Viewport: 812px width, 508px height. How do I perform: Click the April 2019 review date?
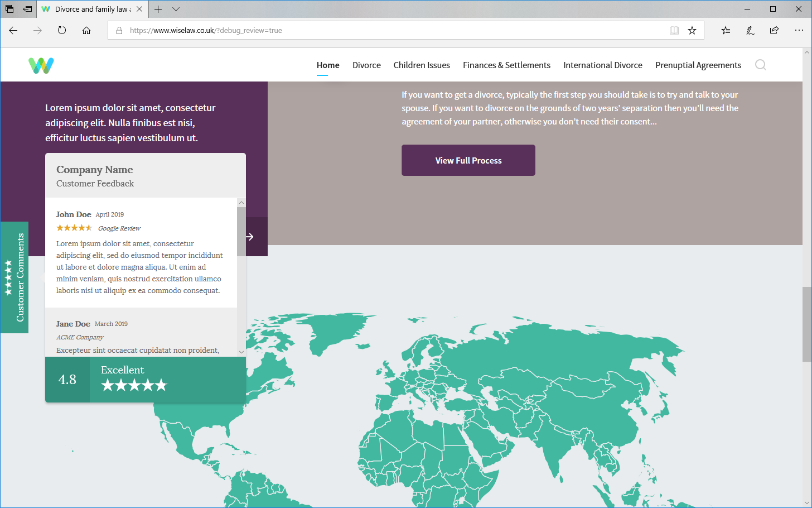tap(110, 214)
